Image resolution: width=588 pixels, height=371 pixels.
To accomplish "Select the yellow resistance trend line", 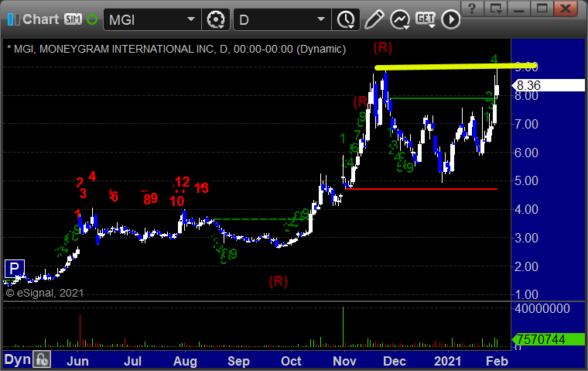I will click(x=456, y=67).
